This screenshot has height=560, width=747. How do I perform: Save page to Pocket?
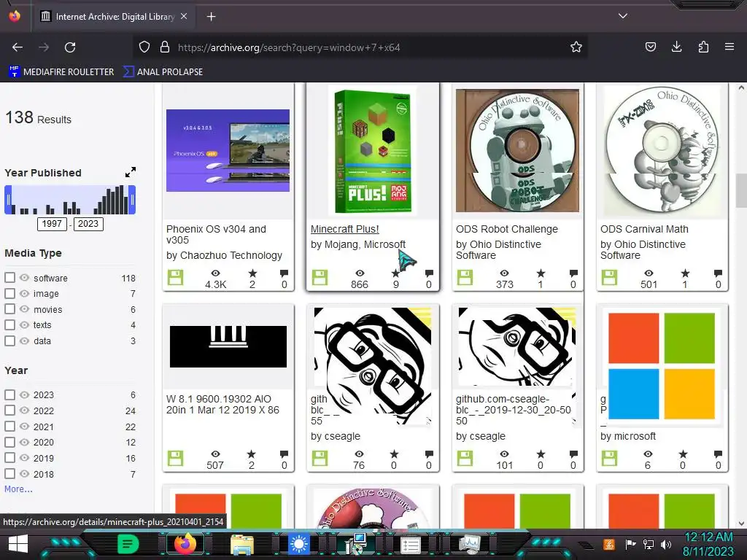point(650,47)
